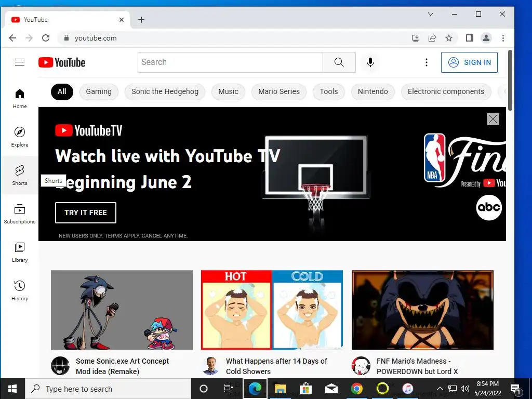532x399 pixels.
Task: Click the page vertical scrollbar
Action: coord(510,79)
